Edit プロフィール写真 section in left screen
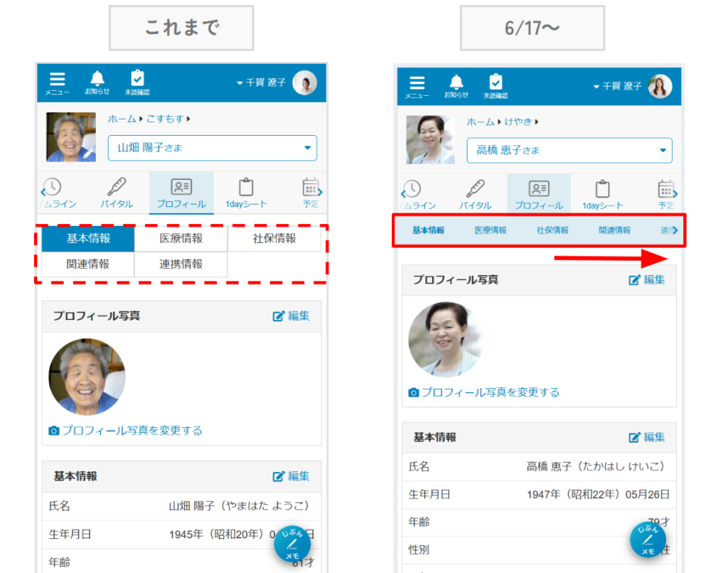The width and height of the screenshot is (728, 573). point(291,316)
